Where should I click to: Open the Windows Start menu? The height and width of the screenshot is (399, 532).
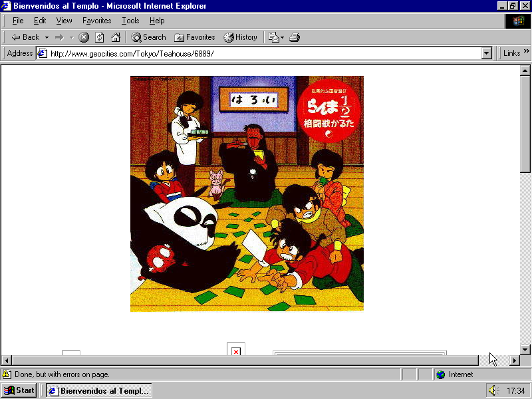click(x=19, y=390)
